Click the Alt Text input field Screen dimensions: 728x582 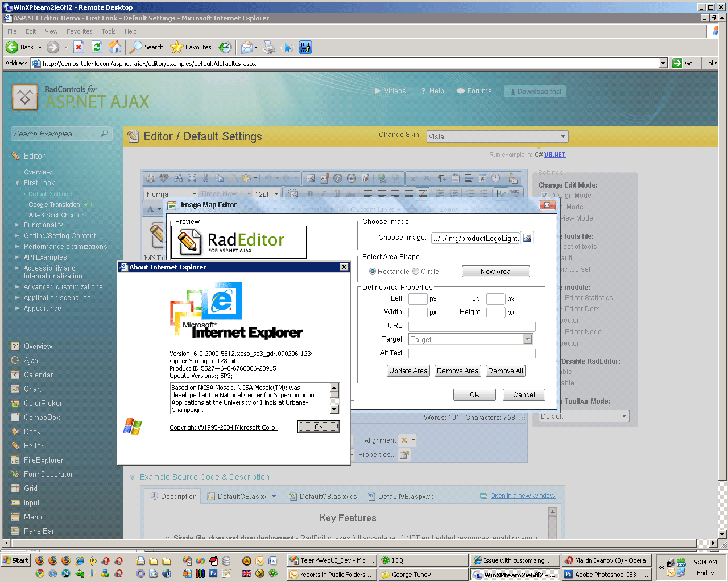click(471, 353)
